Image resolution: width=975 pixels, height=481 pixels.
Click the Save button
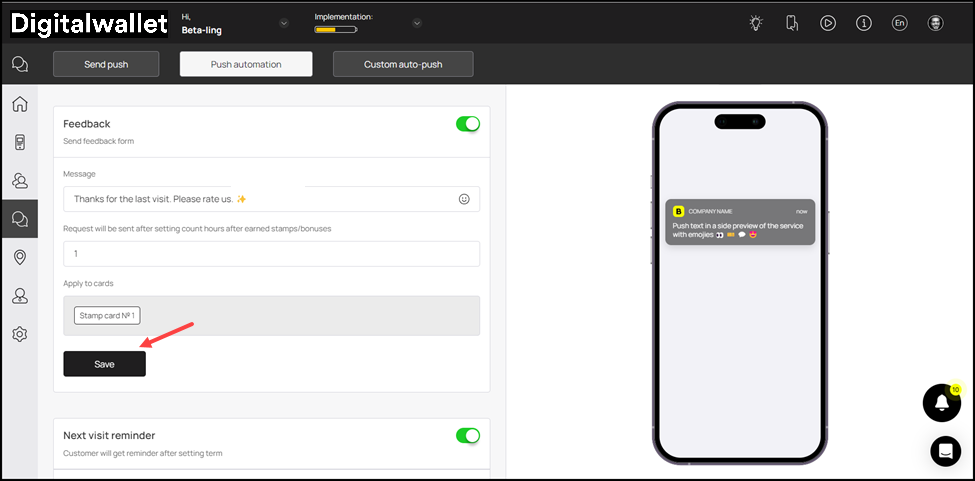(104, 364)
